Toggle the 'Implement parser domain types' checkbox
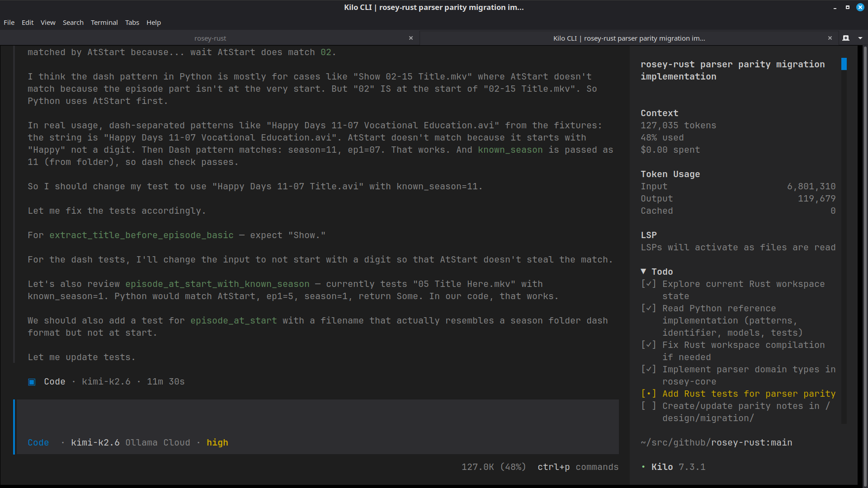The image size is (868, 488). 648,370
